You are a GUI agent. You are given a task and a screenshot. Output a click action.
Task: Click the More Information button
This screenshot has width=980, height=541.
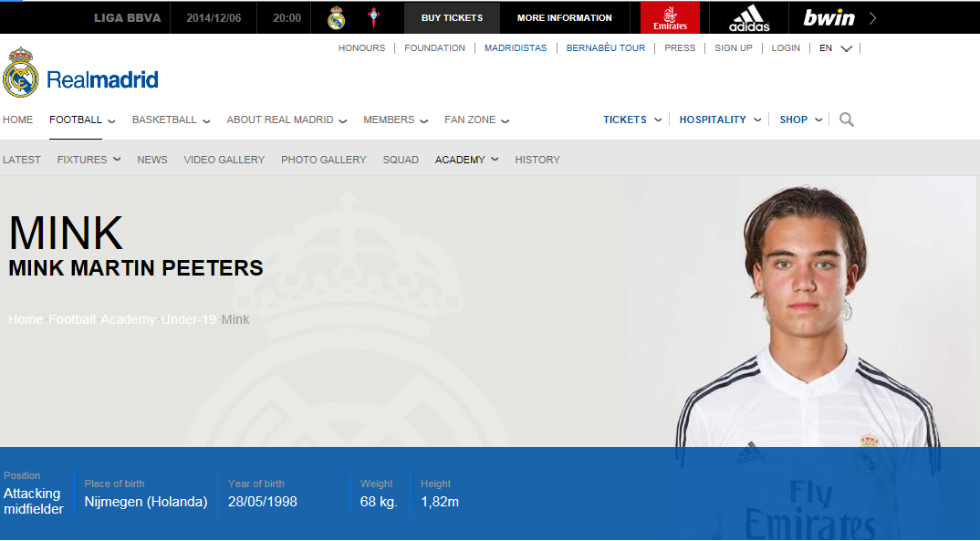(x=565, y=18)
